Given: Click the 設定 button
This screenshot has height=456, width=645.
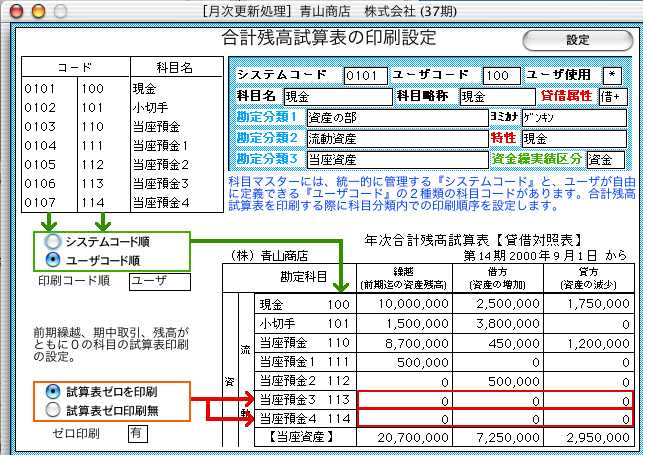Looking at the screenshot, I should [578, 40].
